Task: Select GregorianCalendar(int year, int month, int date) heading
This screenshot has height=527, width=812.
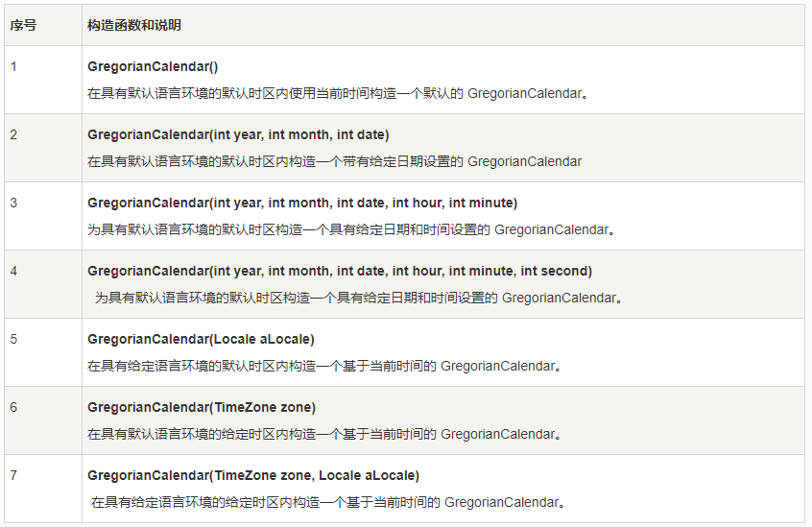Action: click(238, 134)
